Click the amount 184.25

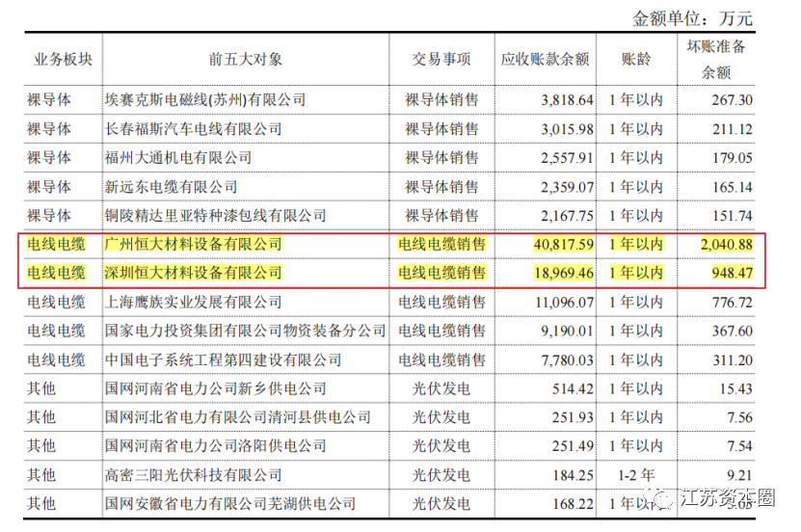click(x=573, y=476)
